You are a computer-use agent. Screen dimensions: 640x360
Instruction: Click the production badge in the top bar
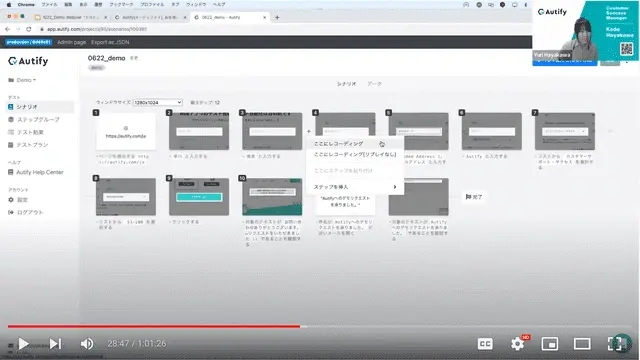pos(28,42)
